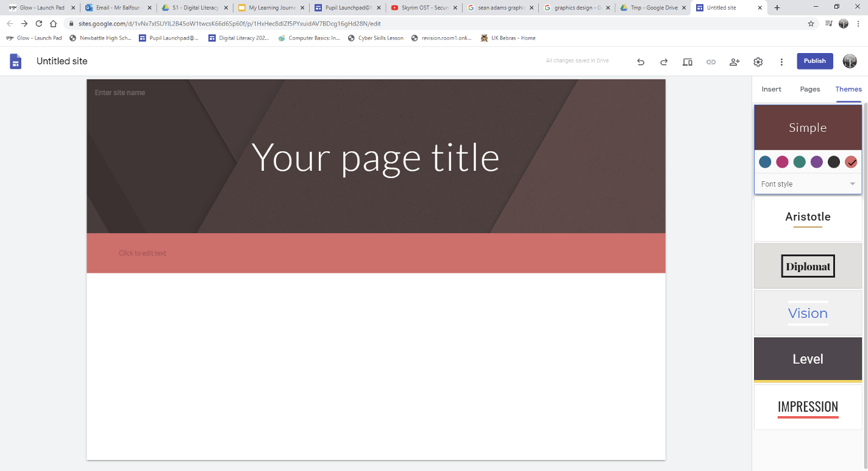
Task: Open the device Preview icon
Action: 688,62
